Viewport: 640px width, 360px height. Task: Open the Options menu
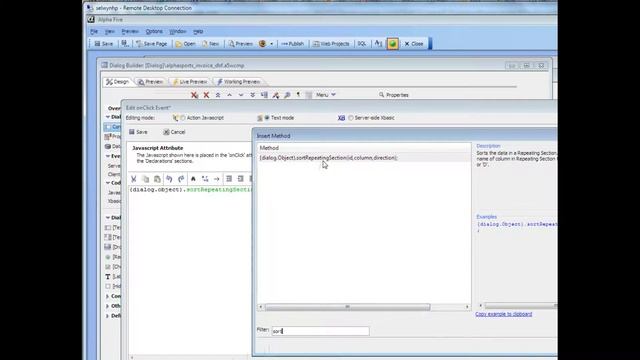click(154, 31)
